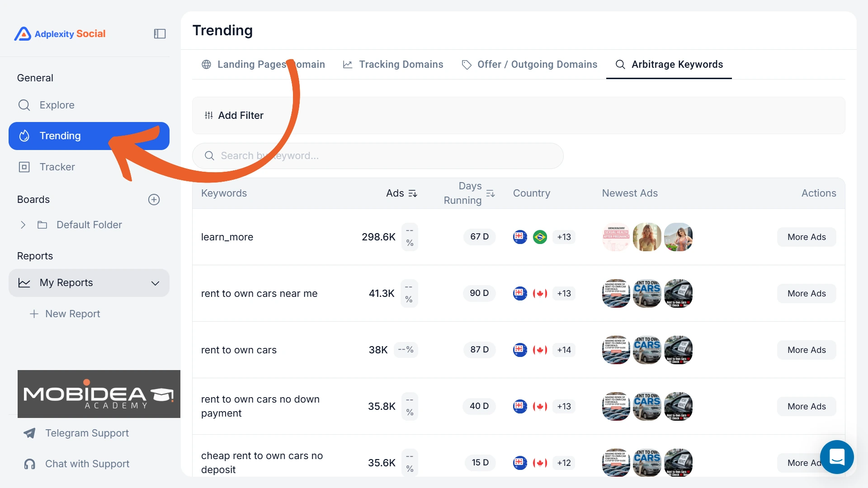Click the Add Filter sliders icon
Screen dimensions: 868x488
[208, 115]
